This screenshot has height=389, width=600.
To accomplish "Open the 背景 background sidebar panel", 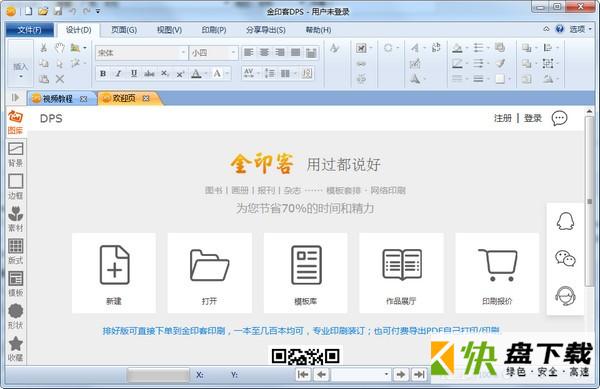I will 16,155.
